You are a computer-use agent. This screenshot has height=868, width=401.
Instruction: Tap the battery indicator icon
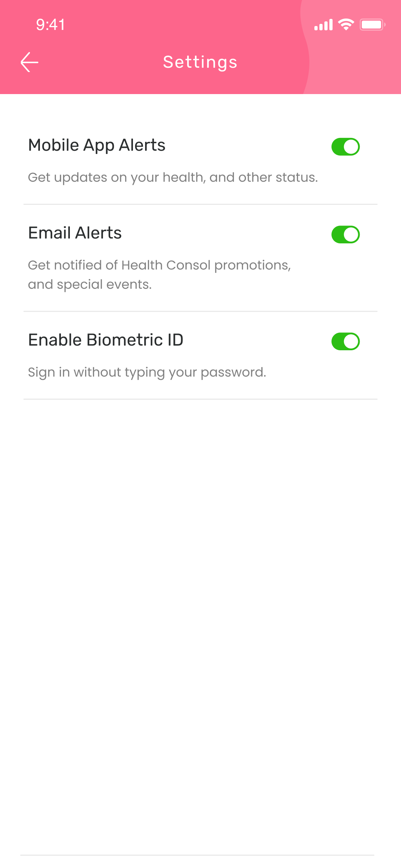[372, 25]
